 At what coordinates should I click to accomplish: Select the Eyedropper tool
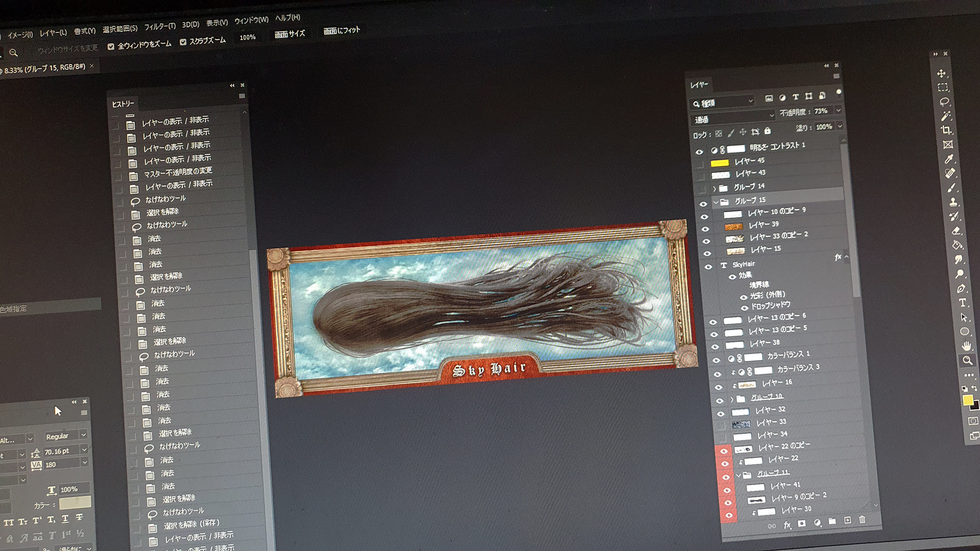949,159
